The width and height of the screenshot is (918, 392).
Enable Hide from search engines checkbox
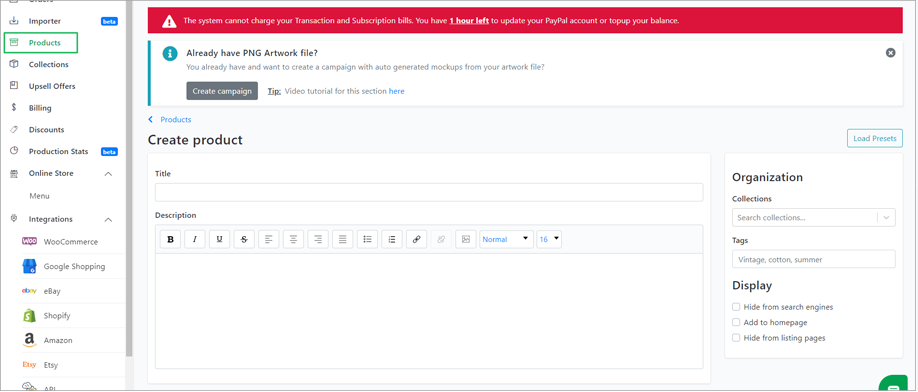[x=736, y=307]
